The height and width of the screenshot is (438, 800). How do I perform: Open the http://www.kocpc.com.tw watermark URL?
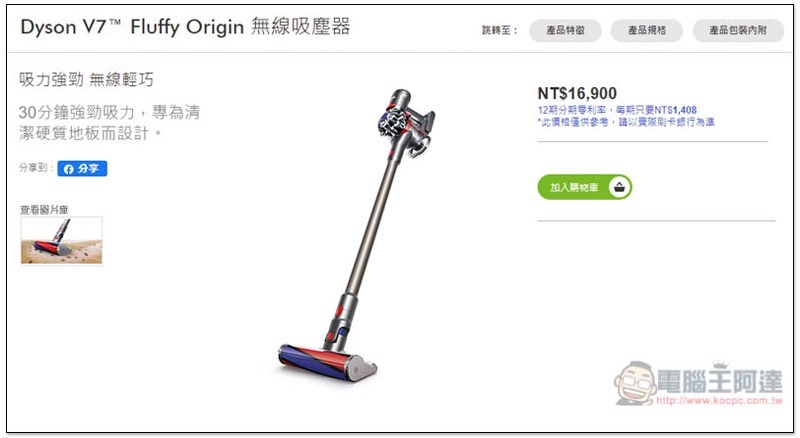tap(719, 400)
